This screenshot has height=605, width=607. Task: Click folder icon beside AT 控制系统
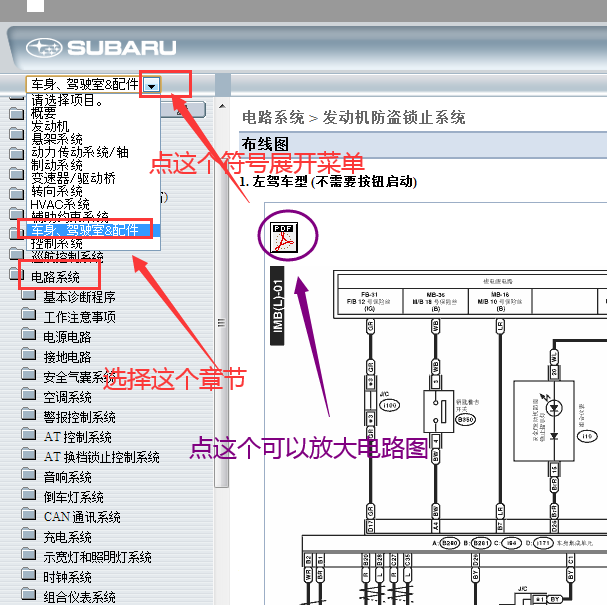coord(29,434)
